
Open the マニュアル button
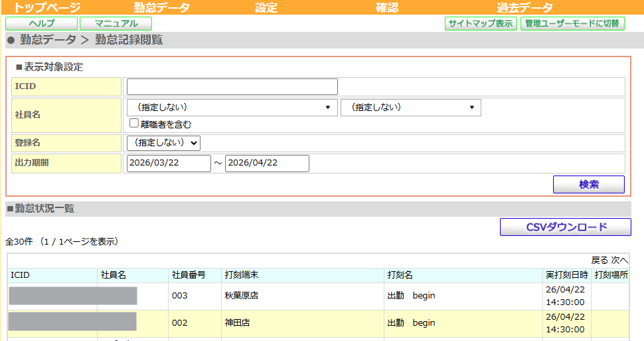[116, 24]
